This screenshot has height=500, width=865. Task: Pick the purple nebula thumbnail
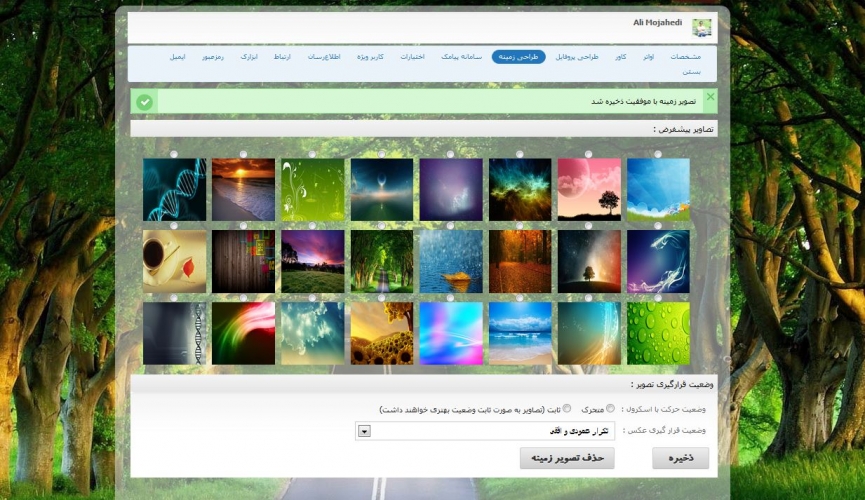pos(451,190)
